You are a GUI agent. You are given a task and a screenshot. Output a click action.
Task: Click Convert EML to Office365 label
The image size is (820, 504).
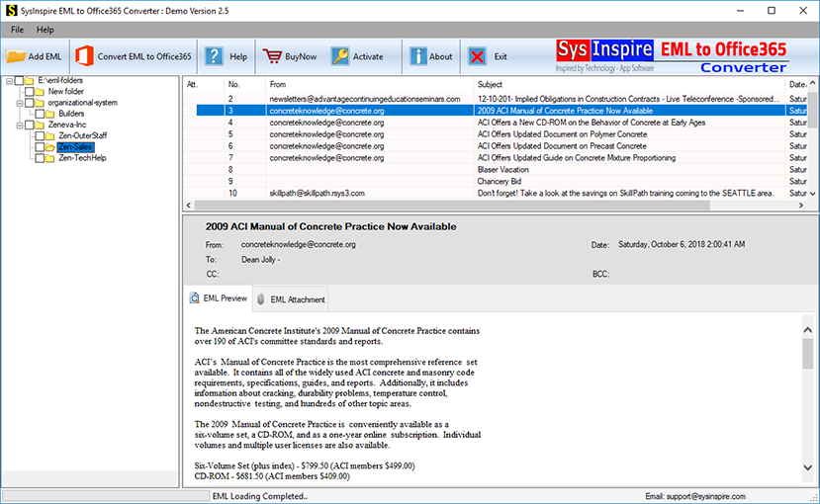point(144,56)
